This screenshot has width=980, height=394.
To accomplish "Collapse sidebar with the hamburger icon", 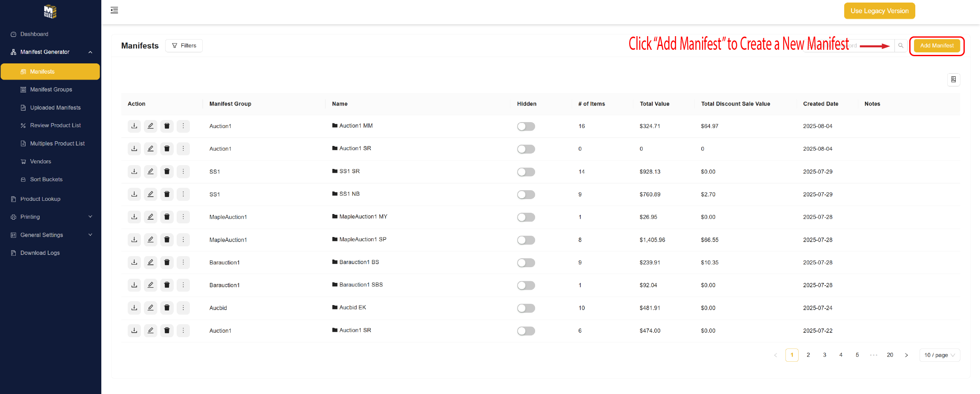I will [x=114, y=10].
